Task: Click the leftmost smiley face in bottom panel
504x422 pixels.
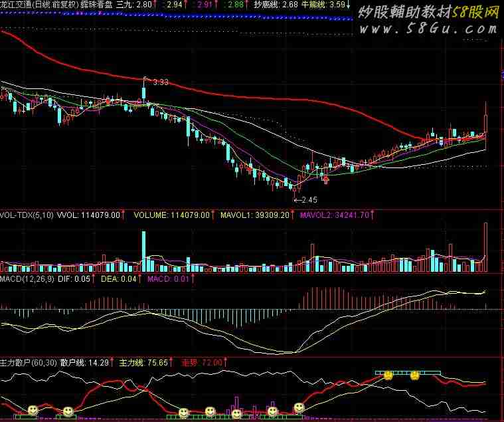Action: [x=33, y=410]
